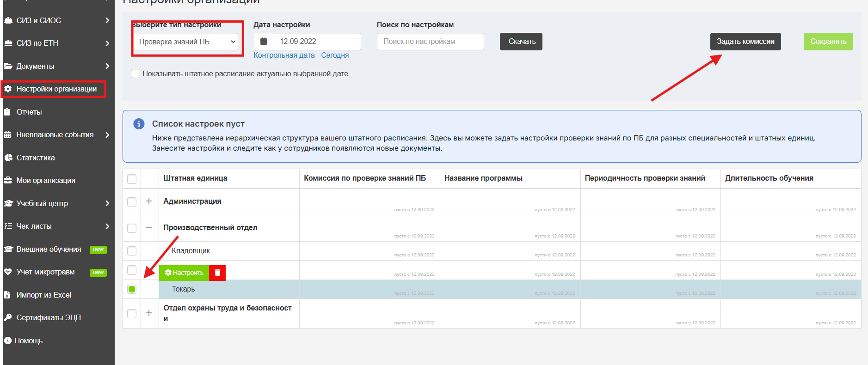
Task: Click the hard hat icon beside СИЗ и СИОС
Action: 8,20
